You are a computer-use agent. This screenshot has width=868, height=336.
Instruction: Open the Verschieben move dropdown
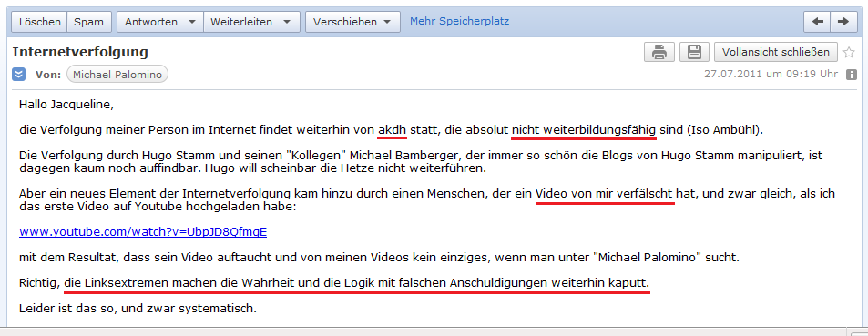[x=352, y=22]
